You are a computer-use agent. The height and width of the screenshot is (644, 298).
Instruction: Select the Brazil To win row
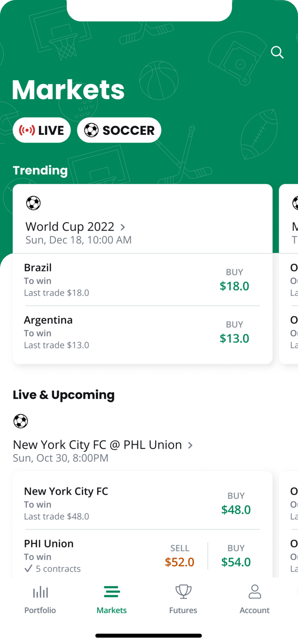[142, 280]
